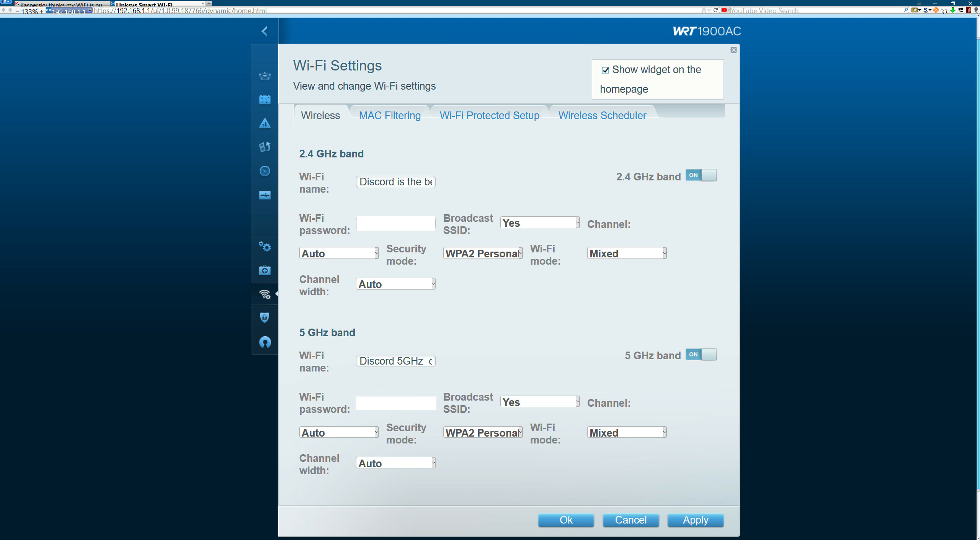This screenshot has height=540, width=980.
Task: Click the 2.4 GHz Wi-Fi password field
Action: coord(395,223)
